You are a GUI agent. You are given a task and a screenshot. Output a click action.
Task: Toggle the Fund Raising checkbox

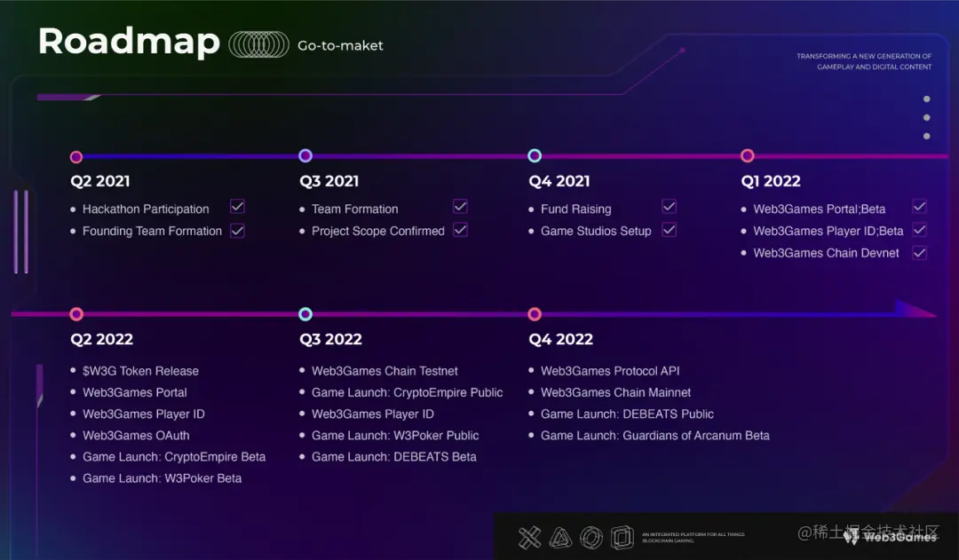pos(669,207)
